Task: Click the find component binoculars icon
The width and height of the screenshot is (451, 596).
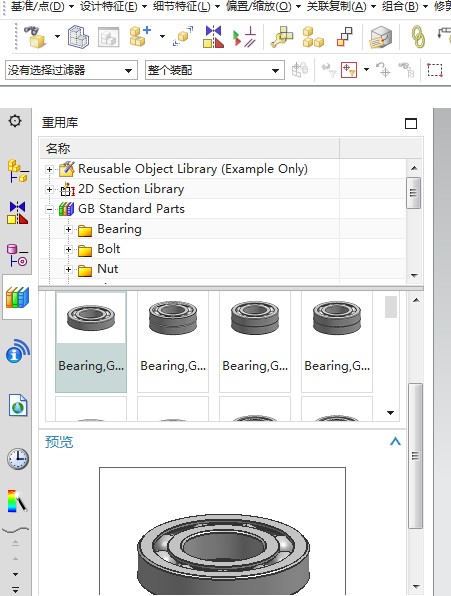Action: click(x=35, y=36)
